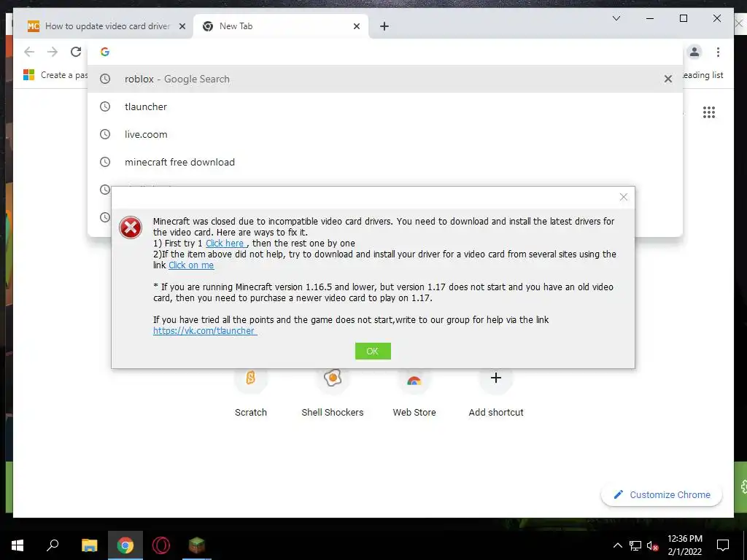Open the Chrome profile avatar

point(694,52)
